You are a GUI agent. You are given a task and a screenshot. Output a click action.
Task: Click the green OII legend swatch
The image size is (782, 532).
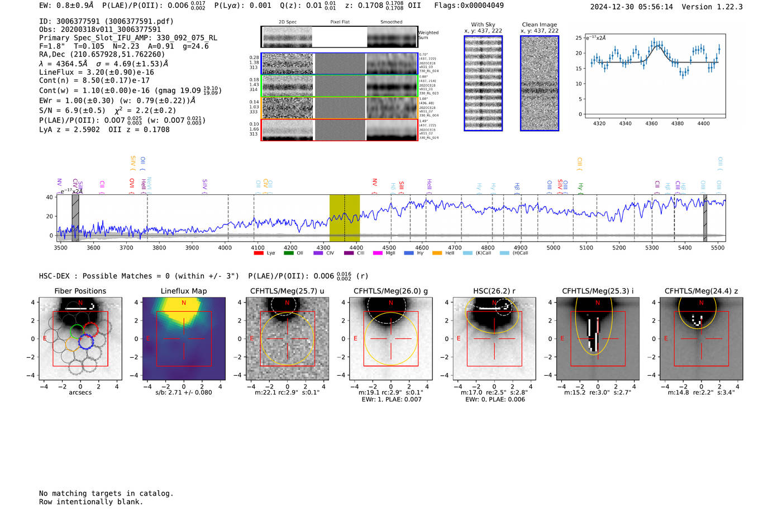pos(289,253)
